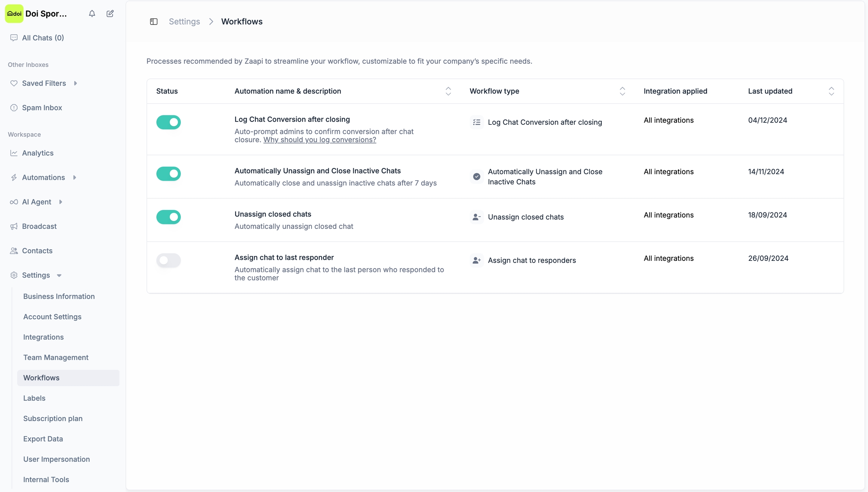The image size is (868, 492).
Task: Open the Broadcast megaphone item
Action: [39, 226]
